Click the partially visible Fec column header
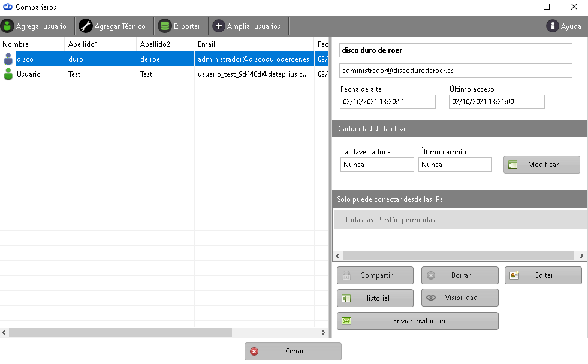This screenshot has height=364, width=588. 322,44
